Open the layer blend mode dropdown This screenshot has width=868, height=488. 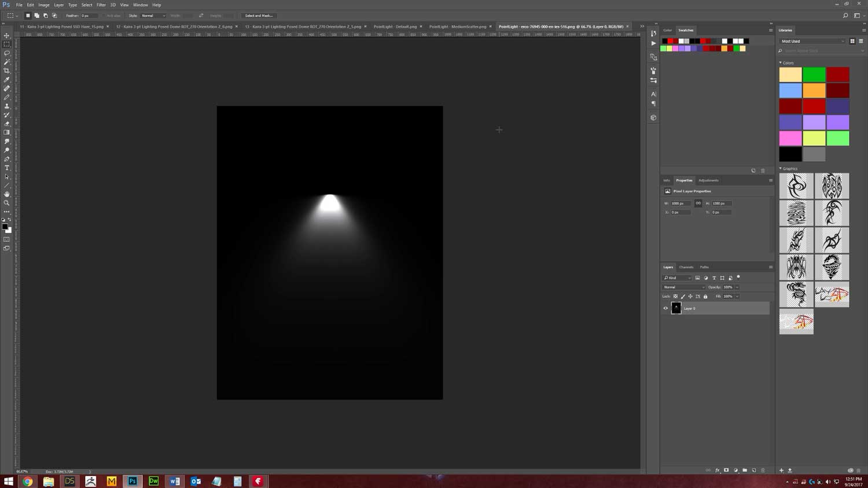pyautogui.click(x=684, y=287)
